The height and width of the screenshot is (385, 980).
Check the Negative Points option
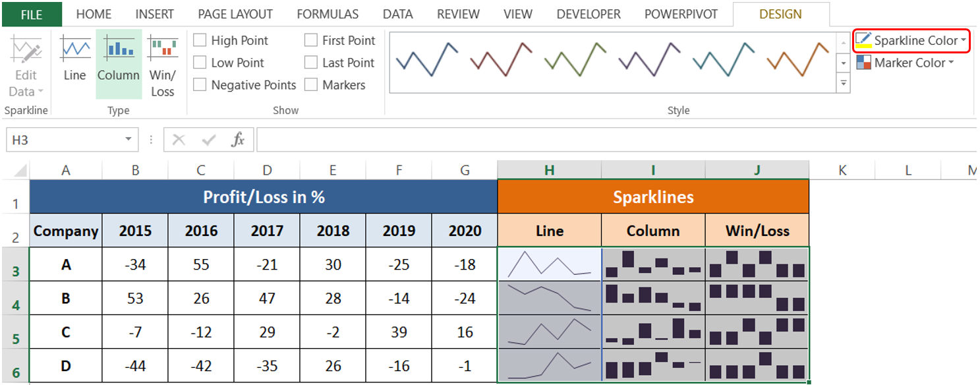200,84
